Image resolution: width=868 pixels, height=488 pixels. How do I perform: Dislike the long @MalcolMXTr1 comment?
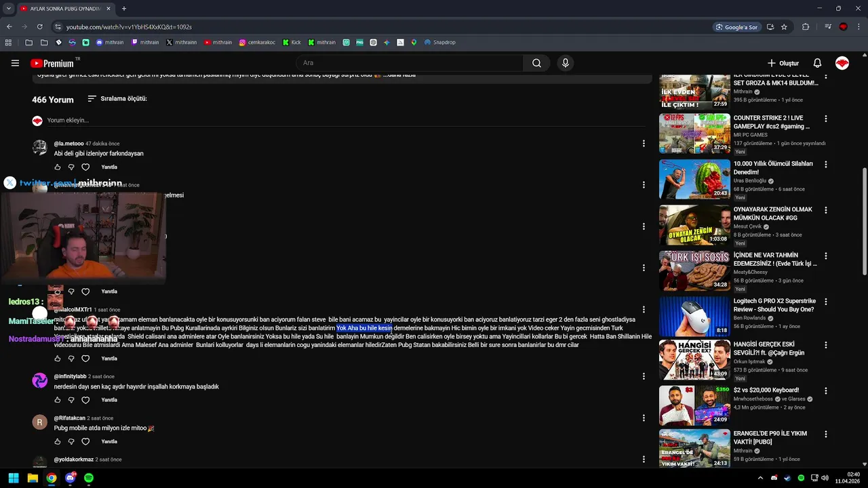[71, 359]
